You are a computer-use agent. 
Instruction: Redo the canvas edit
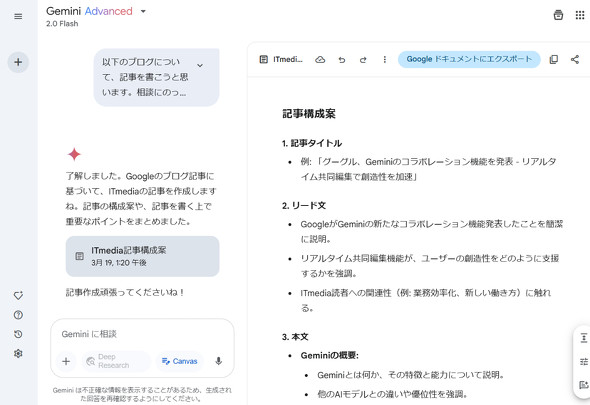363,59
